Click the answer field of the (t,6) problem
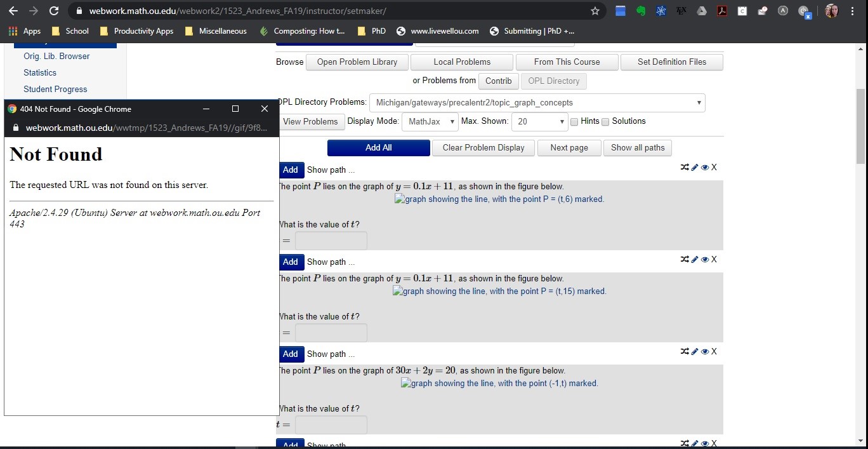 click(x=331, y=241)
